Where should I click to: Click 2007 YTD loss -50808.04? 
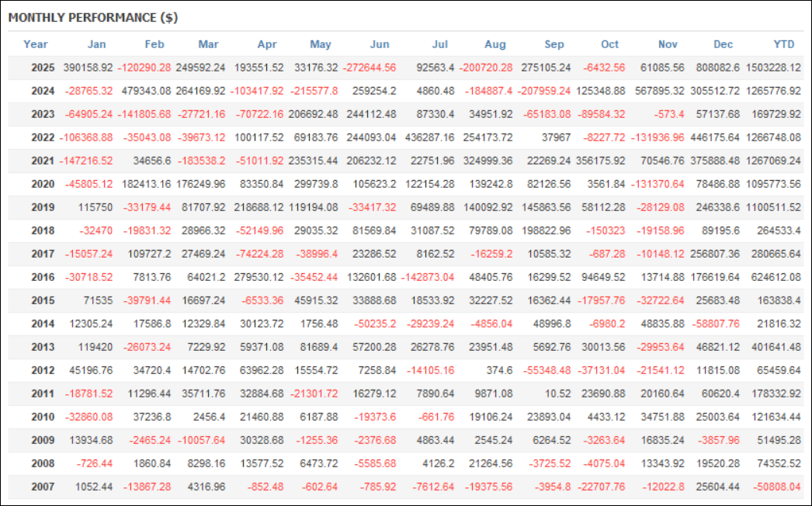775,487
